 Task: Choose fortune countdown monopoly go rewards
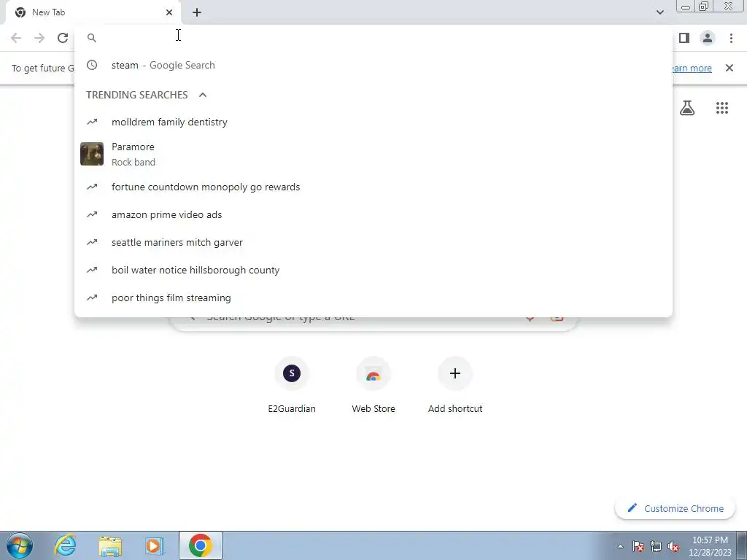(x=373, y=187)
